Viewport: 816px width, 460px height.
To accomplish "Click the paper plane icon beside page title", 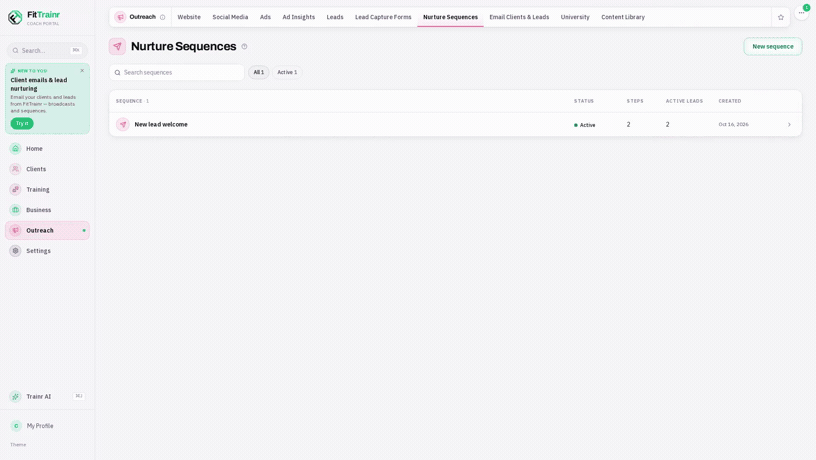I will (118, 46).
